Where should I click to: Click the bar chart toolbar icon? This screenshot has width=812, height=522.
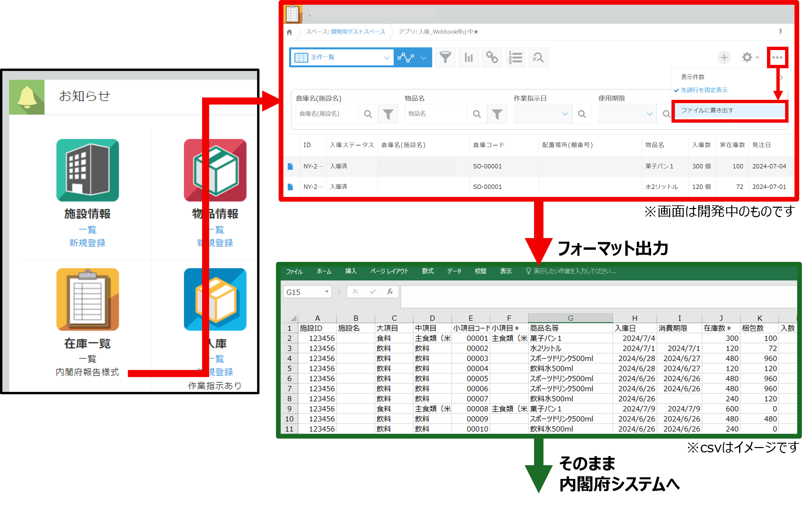(469, 57)
